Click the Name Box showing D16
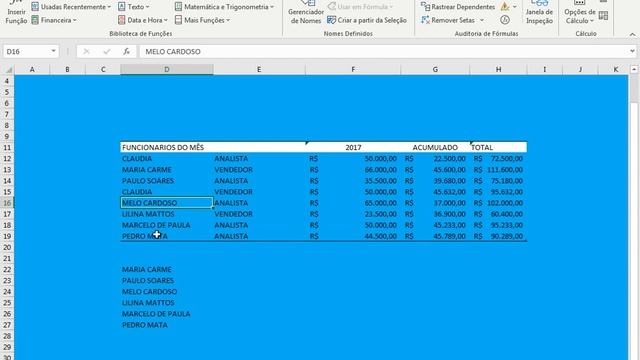Screen dimensions: 640x360 27,51
